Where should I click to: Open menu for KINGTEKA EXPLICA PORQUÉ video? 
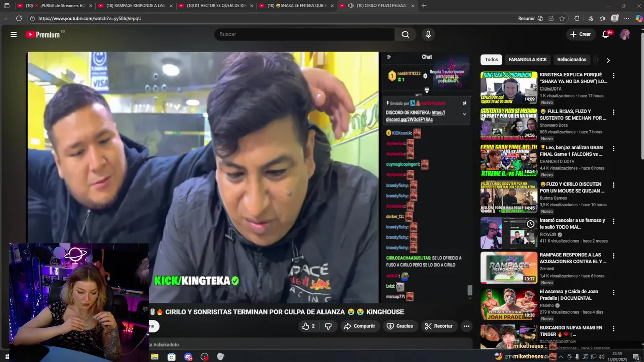click(613, 76)
